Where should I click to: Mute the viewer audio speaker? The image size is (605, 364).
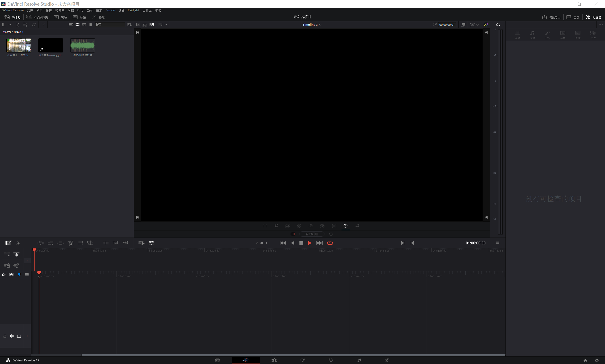click(x=498, y=25)
